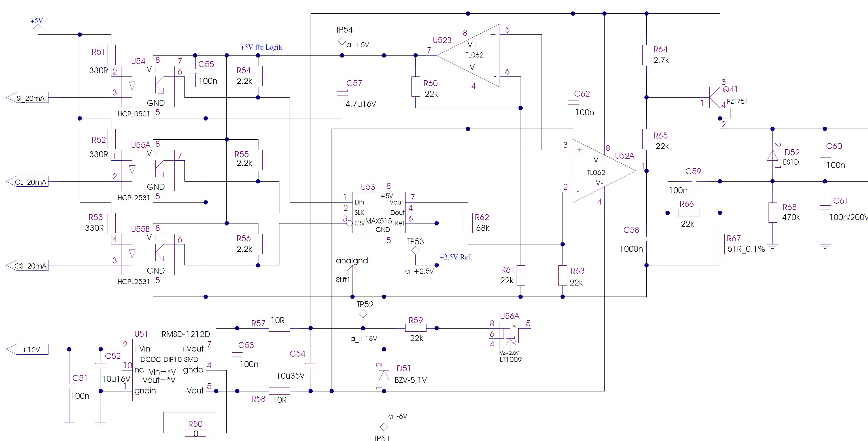Click the DCDC-DIP10-SMD footprint text

pos(169,359)
